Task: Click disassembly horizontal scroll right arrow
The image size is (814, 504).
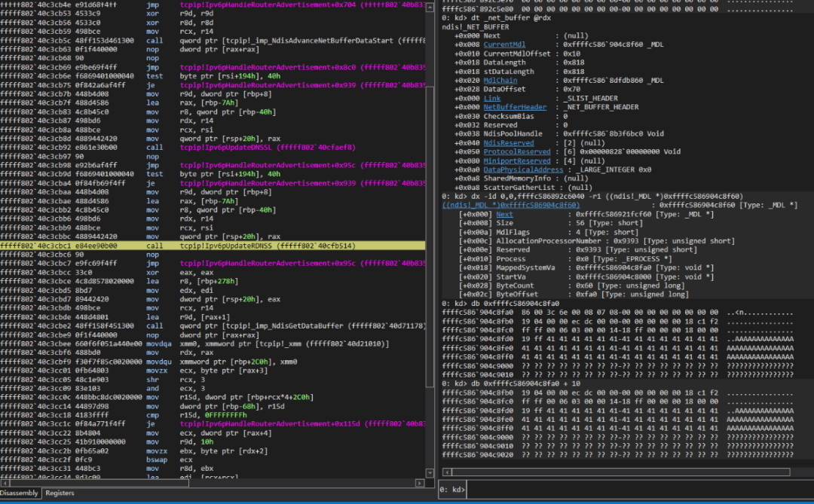Action: pos(420,483)
